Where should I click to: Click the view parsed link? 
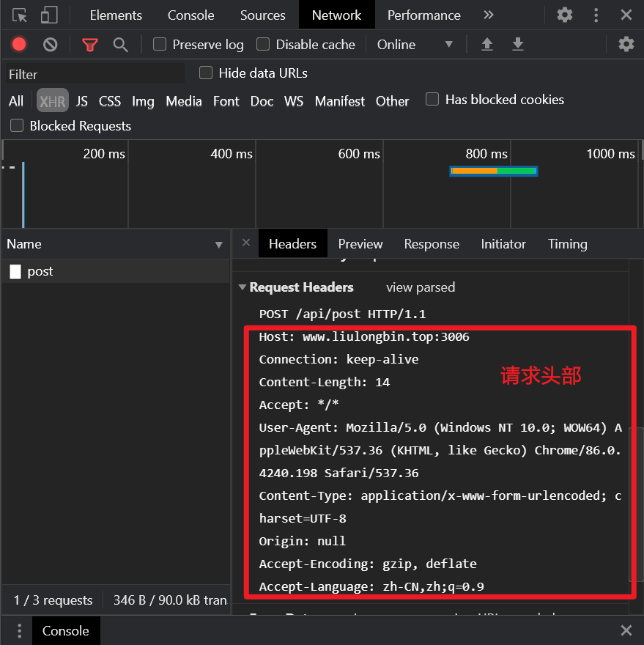pos(421,287)
